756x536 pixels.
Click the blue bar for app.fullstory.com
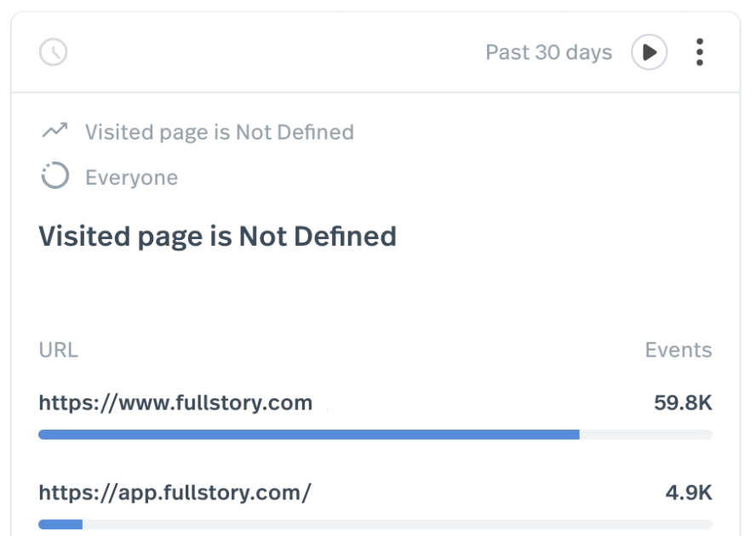60,524
